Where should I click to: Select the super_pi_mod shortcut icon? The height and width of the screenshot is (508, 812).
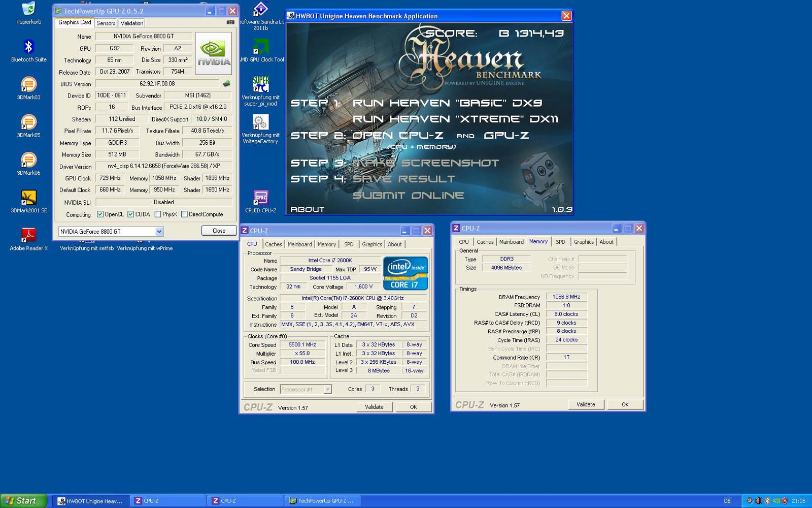pyautogui.click(x=261, y=84)
